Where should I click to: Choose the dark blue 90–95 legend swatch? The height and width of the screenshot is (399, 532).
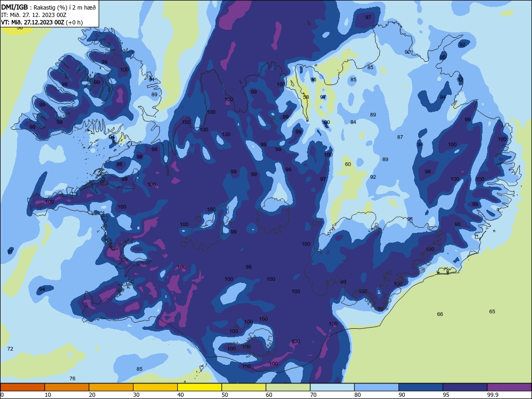[421, 387]
